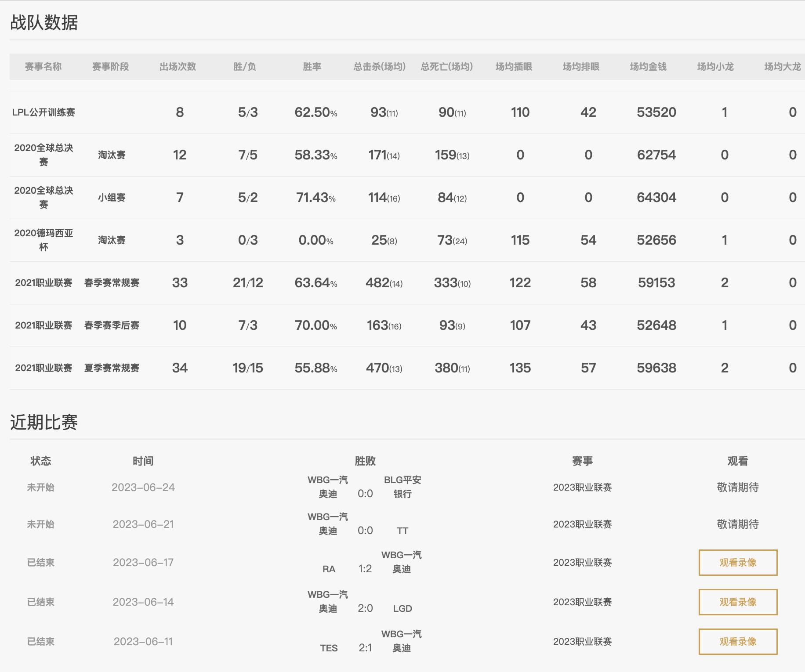Open the LPL公开训练赛 row
Screen dimensions: 805x672
(44, 112)
